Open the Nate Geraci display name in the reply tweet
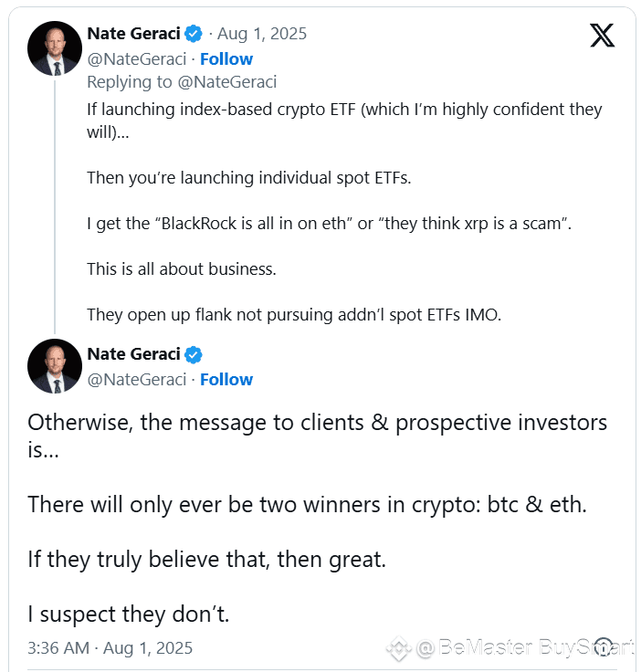The height and width of the screenshot is (672, 641). click(133, 34)
